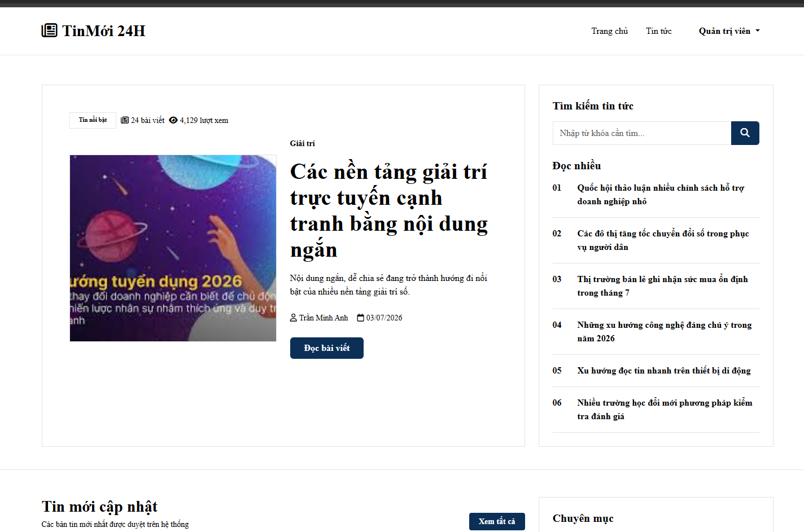Click the text 4,129 lượt xem

pos(204,120)
